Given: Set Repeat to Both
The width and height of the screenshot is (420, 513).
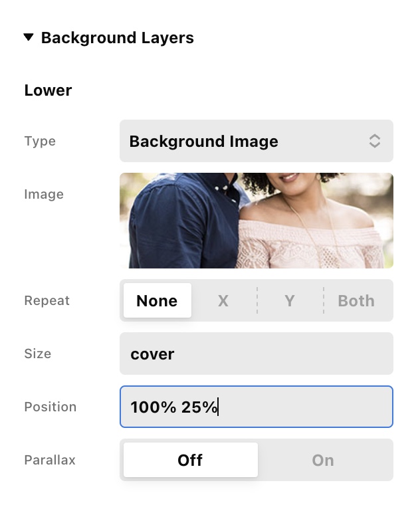Looking at the screenshot, I should pos(357,300).
